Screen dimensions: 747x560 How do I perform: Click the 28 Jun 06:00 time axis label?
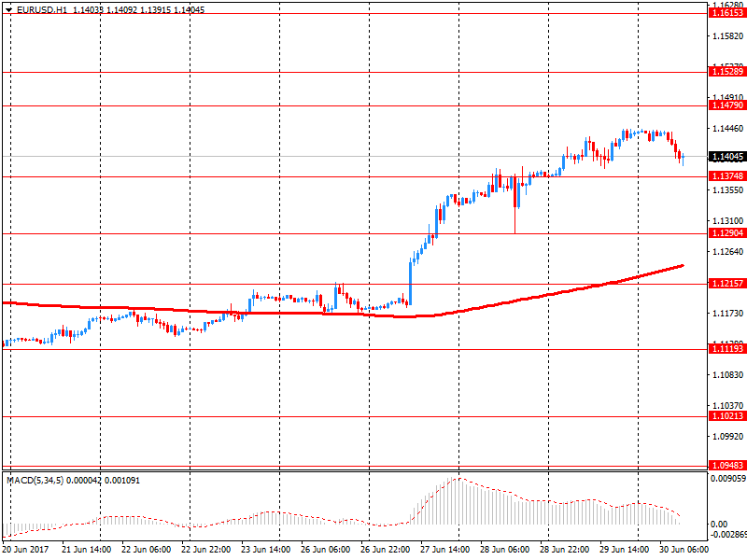(x=504, y=550)
